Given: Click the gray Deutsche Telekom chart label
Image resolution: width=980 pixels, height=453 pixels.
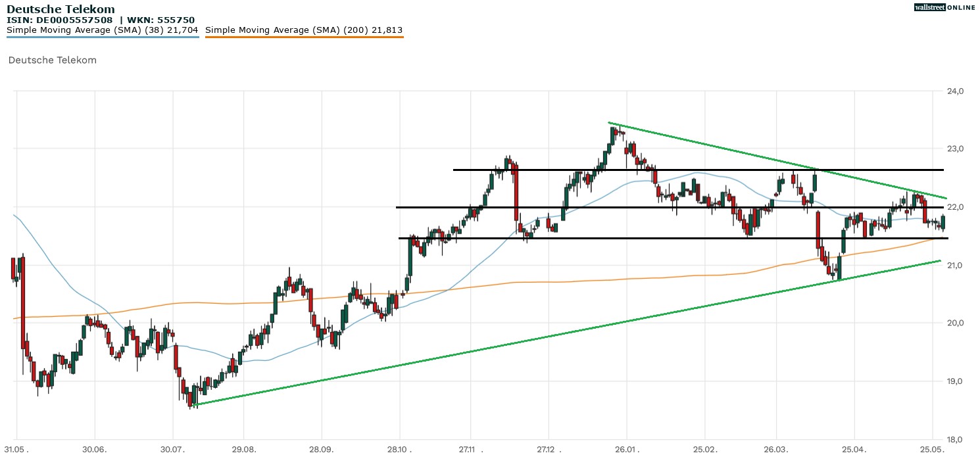Looking at the screenshot, I should point(53,60).
